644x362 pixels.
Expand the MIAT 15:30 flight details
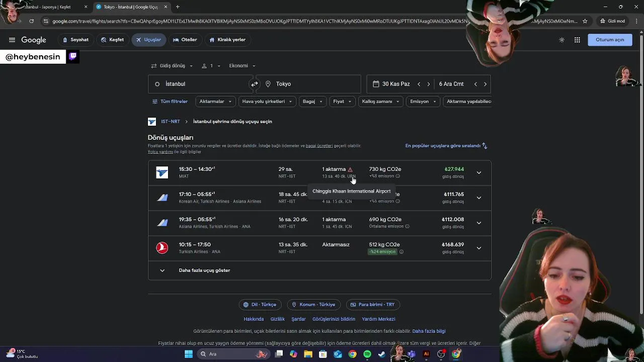pos(479,172)
